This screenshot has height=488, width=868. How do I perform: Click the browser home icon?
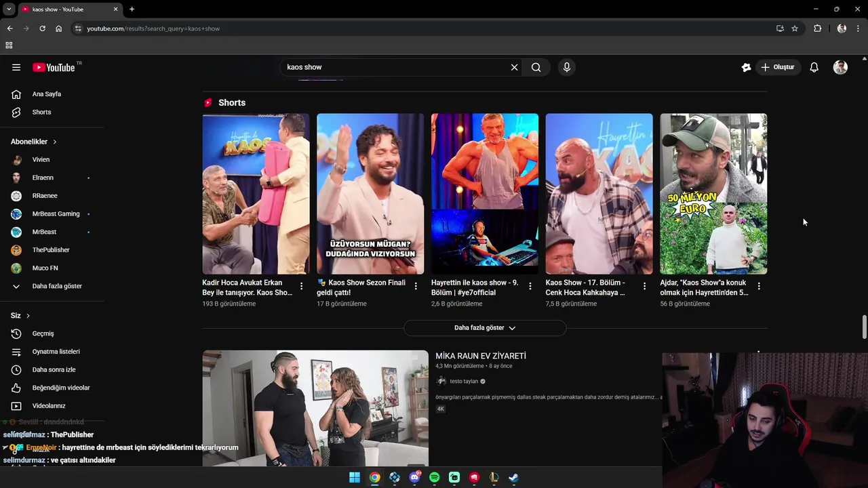pyautogui.click(x=58, y=28)
